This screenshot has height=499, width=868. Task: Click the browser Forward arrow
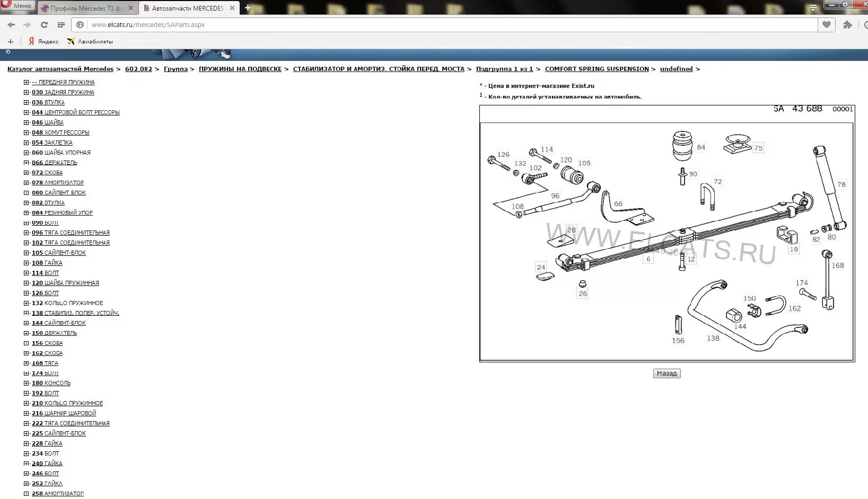(27, 25)
